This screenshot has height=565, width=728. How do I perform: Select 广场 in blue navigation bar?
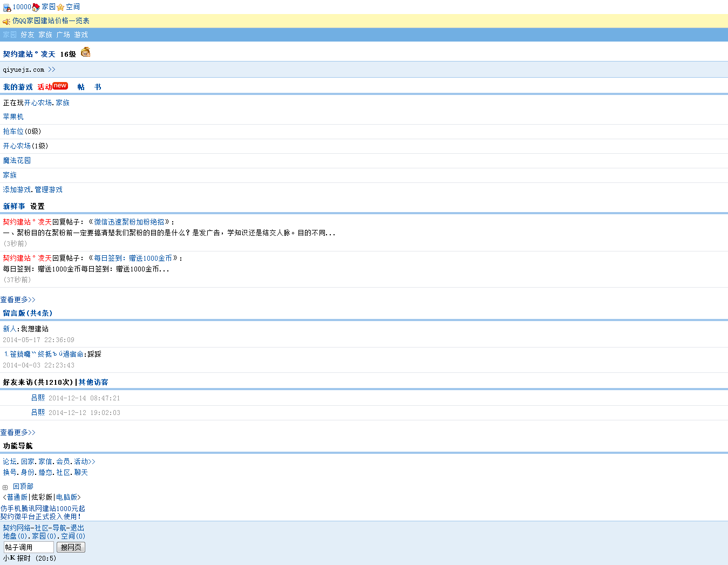click(x=63, y=35)
